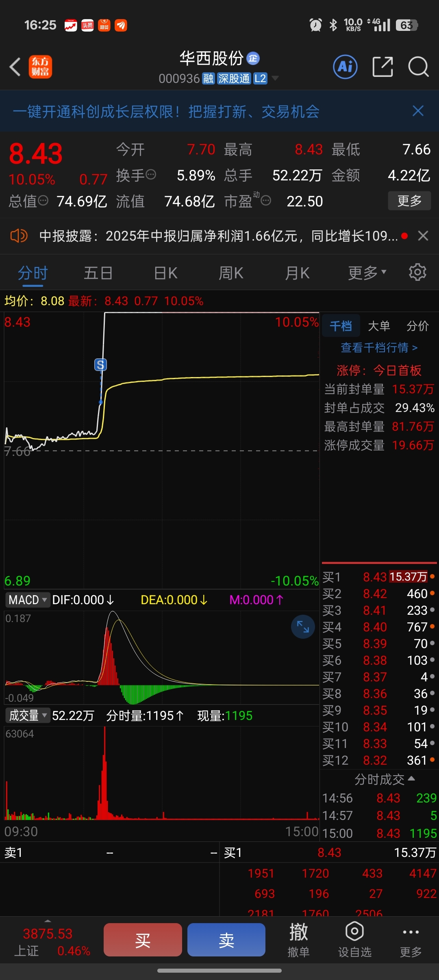The width and height of the screenshot is (439, 980).
Task: Open the 设自选 watchlist icon
Action: [x=354, y=940]
